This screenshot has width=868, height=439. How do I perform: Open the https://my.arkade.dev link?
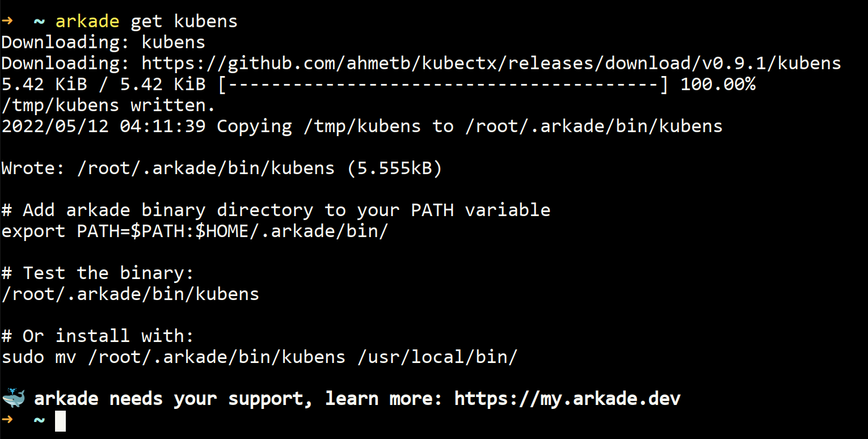pyautogui.click(x=567, y=399)
